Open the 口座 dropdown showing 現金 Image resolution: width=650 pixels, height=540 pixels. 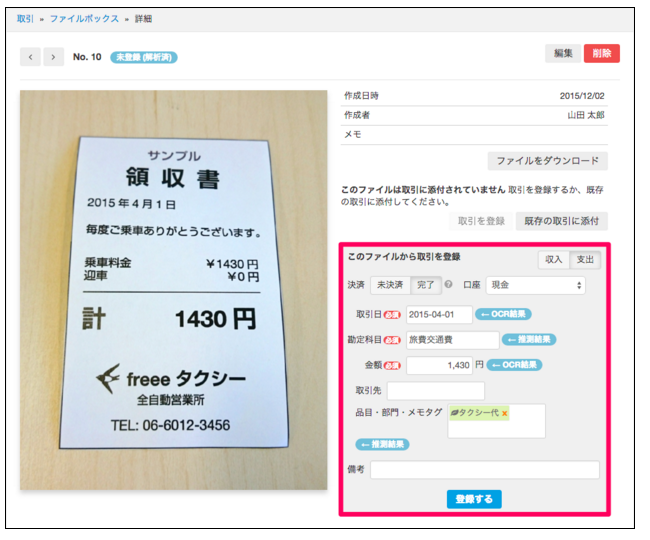point(535,285)
